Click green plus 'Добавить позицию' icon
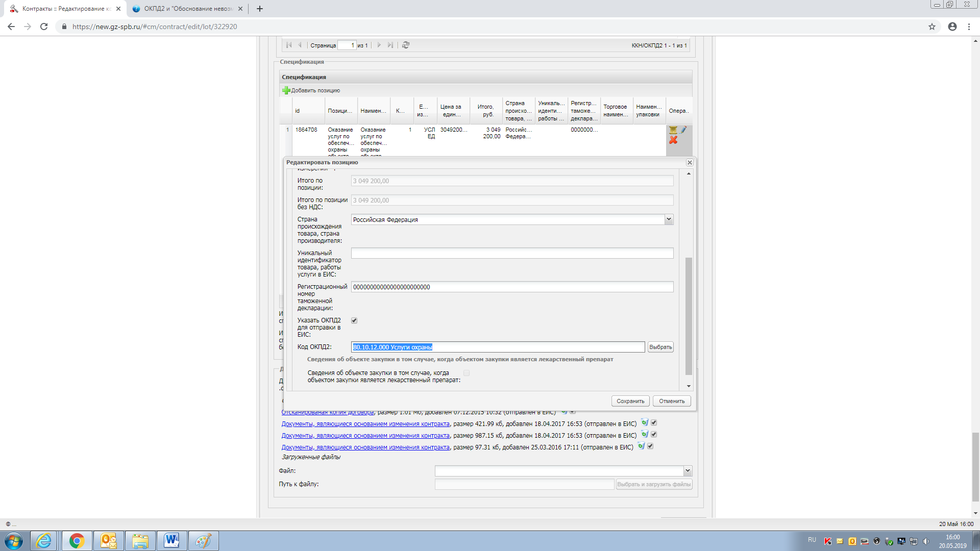 pyautogui.click(x=286, y=90)
